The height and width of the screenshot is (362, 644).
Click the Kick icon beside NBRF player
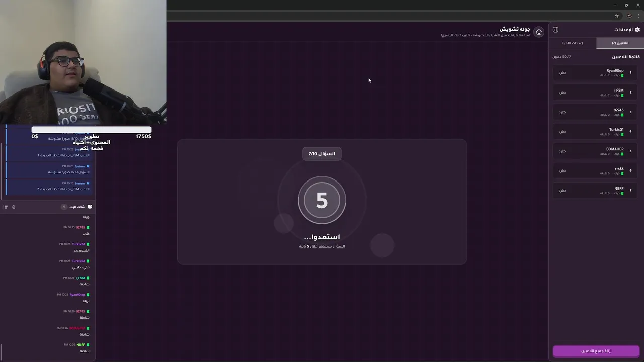622,193
